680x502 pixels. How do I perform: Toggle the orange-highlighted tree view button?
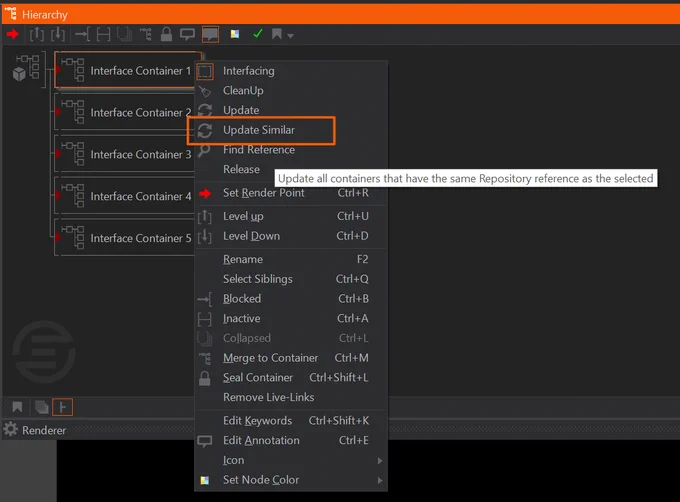[62, 407]
